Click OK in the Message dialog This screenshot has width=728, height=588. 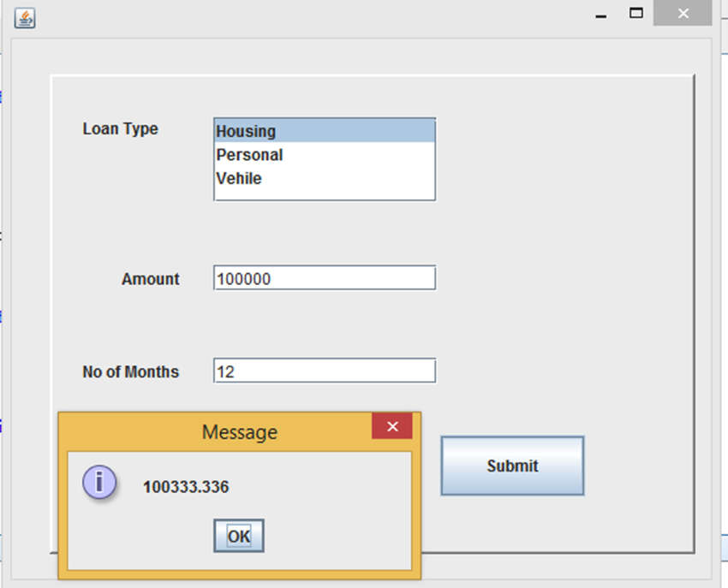point(238,535)
